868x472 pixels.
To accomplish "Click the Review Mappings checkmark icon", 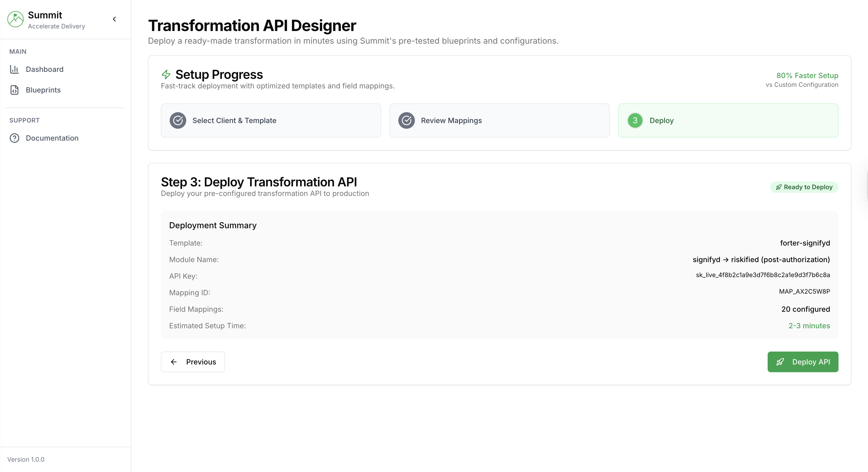I will click(x=406, y=120).
